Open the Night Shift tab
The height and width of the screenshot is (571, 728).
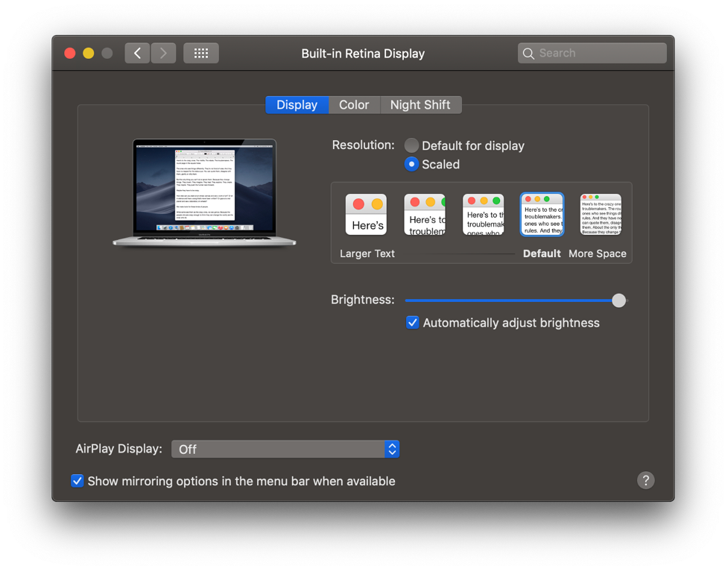click(x=420, y=105)
